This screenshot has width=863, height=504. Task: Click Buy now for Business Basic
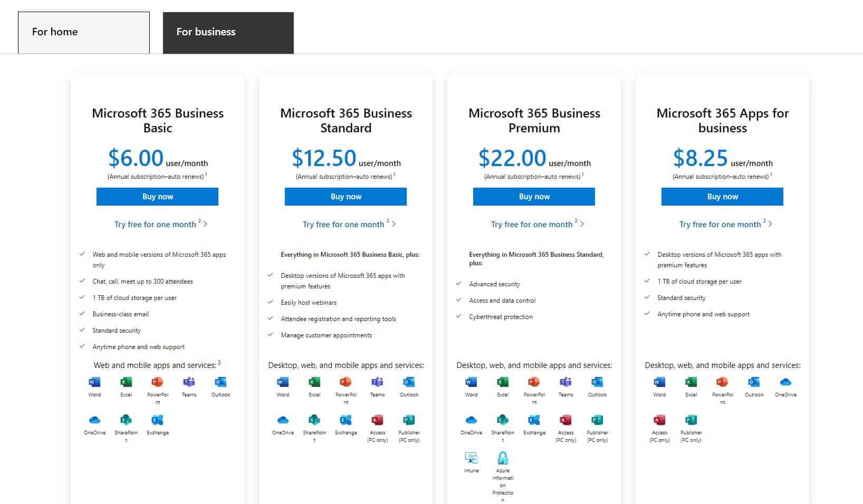[157, 196]
